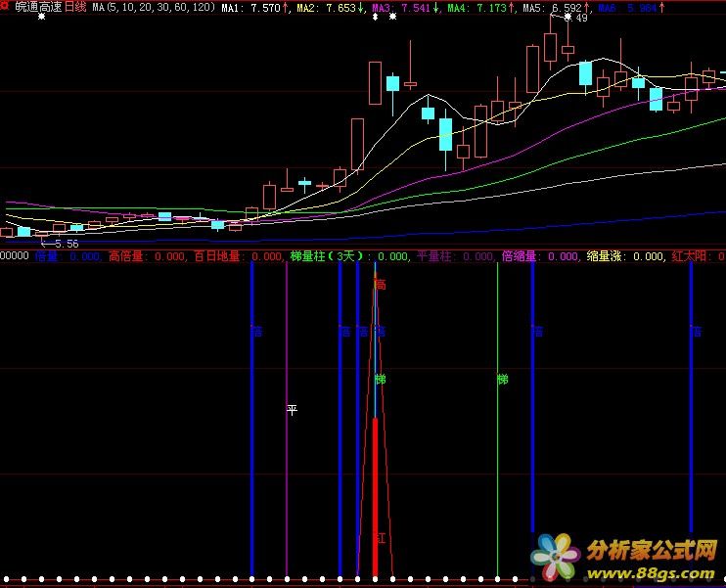Click the red gear icon beside 皖通高速
The height and width of the screenshot is (588, 726).
tap(6, 7)
